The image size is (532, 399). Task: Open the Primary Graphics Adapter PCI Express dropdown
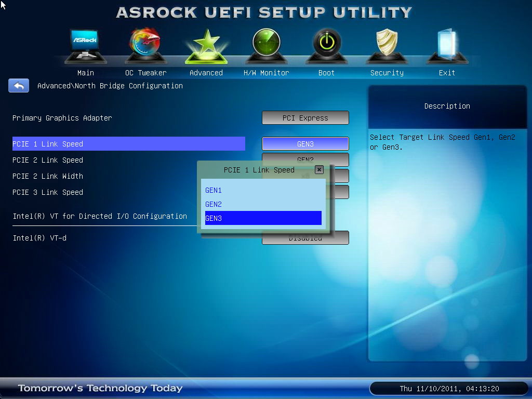pos(305,118)
